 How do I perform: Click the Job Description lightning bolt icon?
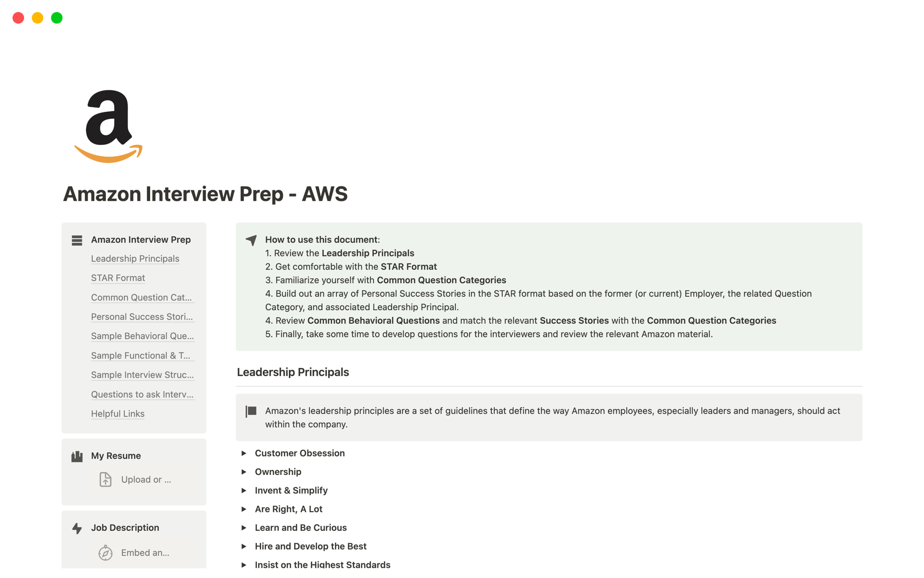[77, 527]
